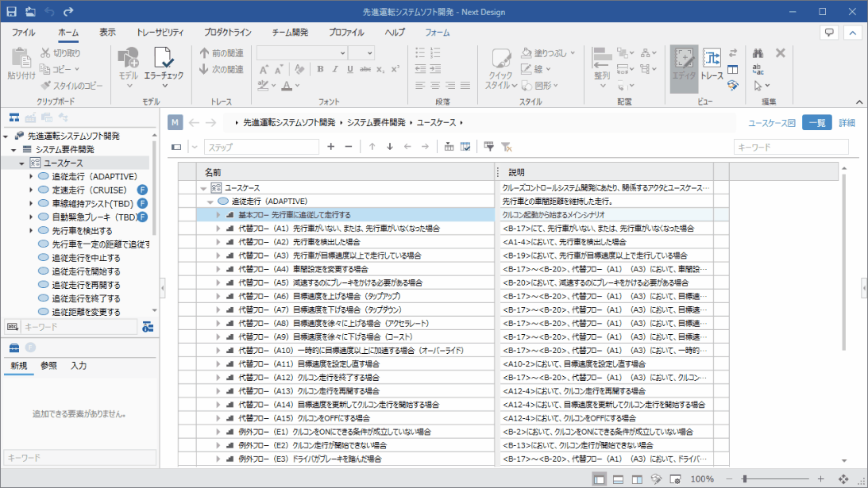Move item up with up arrow
868x488 pixels.
click(x=372, y=147)
